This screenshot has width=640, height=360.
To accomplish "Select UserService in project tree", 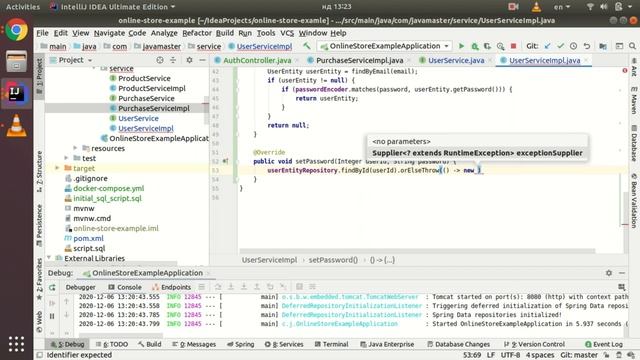I will click(x=138, y=118).
